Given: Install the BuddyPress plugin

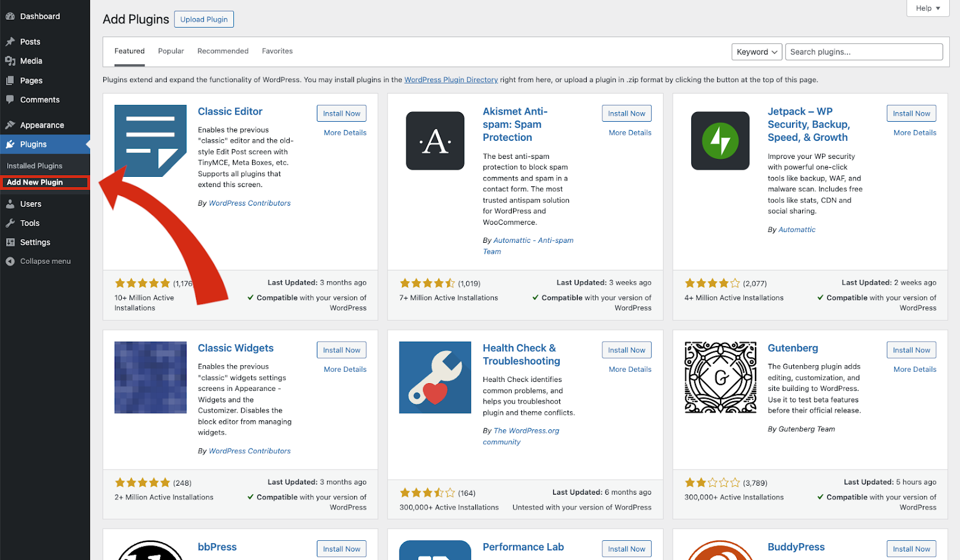Looking at the screenshot, I should pyautogui.click(x=911, y=549).
